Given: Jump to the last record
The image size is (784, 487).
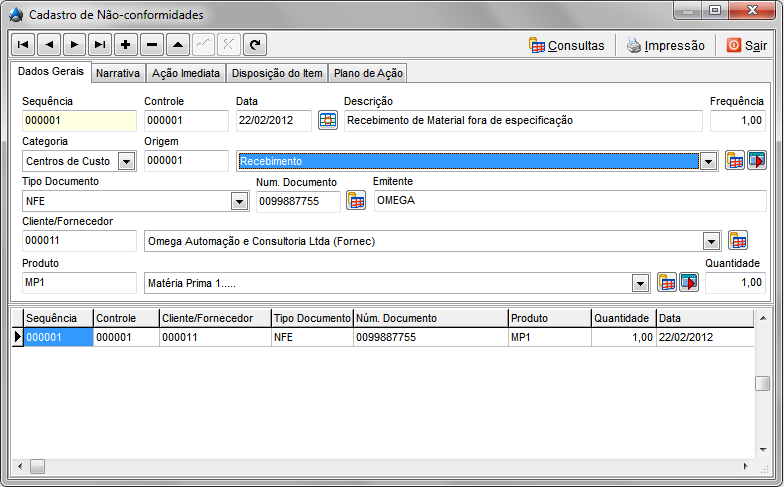Looking at the screenshot, I should (x=100, y=45).
